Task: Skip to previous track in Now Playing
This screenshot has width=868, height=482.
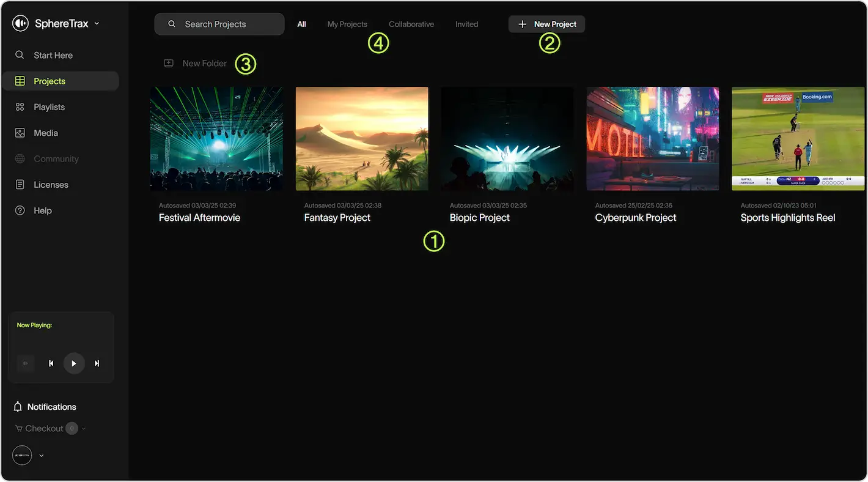Action: click(x=51, y=363)
